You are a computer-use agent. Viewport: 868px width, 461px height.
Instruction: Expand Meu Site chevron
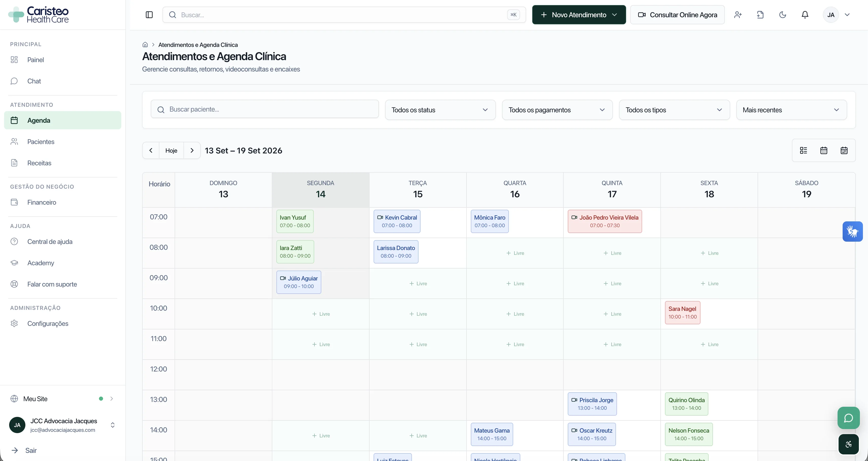[x=111, y=399]
